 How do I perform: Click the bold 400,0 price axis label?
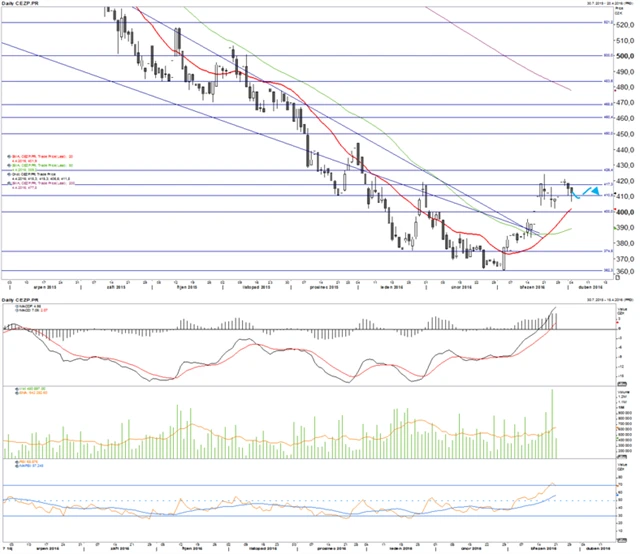pyautogui.click(x=625, y=212)
